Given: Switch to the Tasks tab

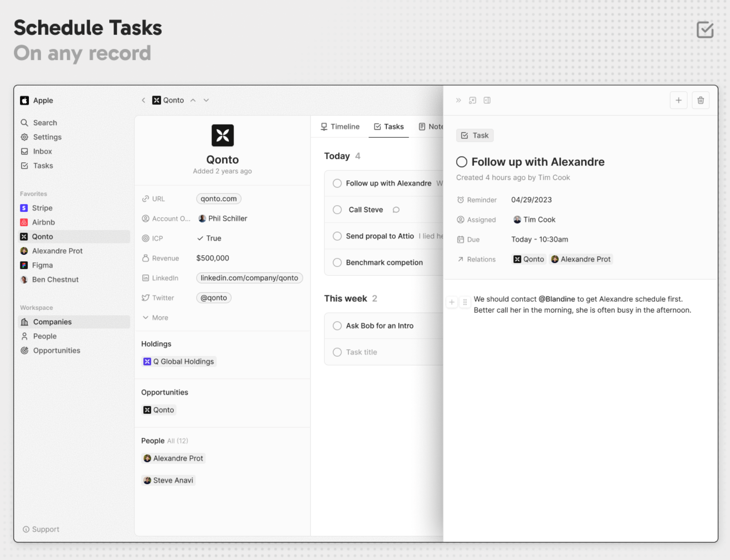Looking at the screenshot, I should 389,127.
